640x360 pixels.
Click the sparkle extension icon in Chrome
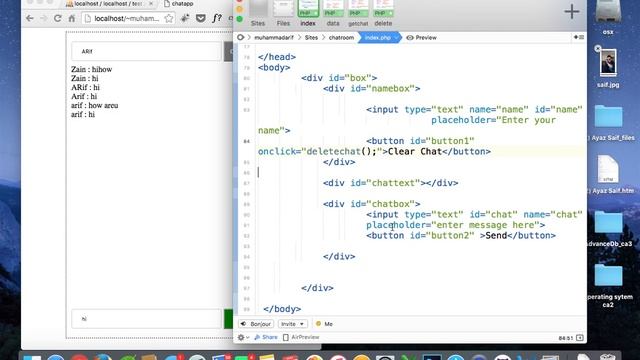(x=185, y=18)
